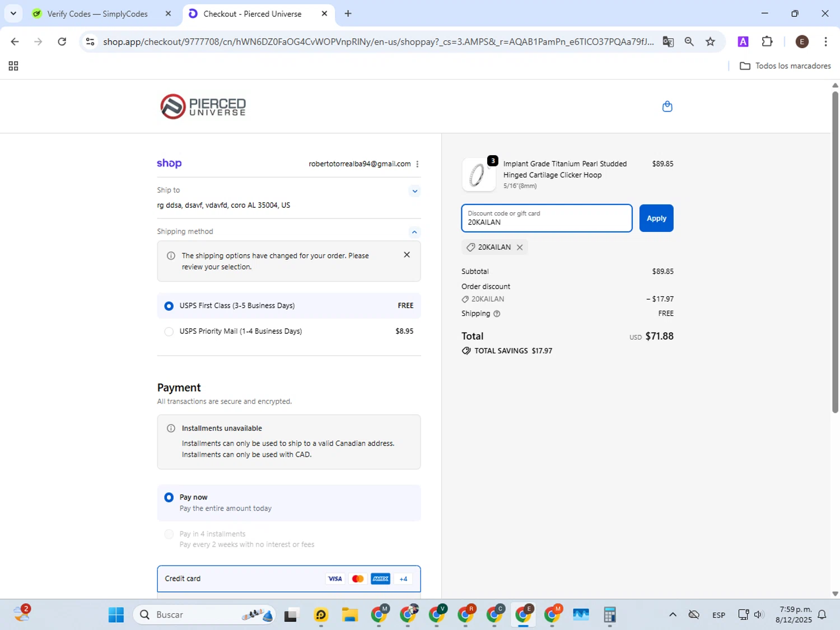Screen dimensions: 840x630
Task: Open the Chrome apps grid icon
Action: point(13,66)
